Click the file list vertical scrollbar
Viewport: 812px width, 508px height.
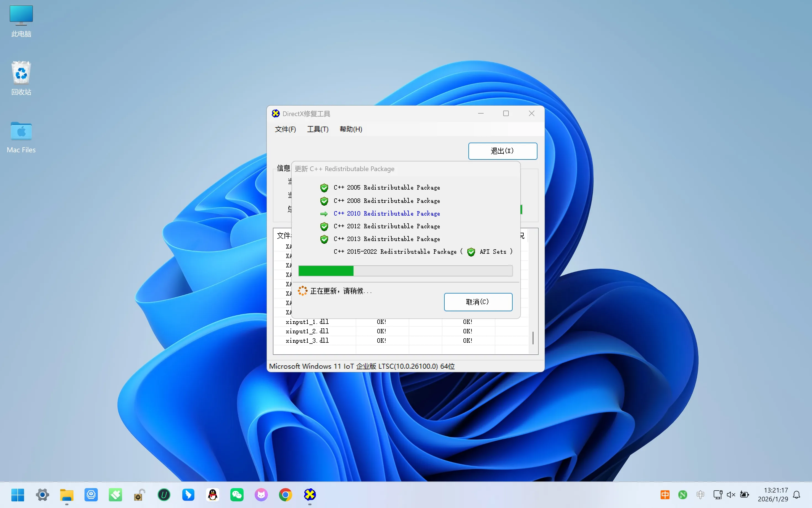[x=533, y=338]
